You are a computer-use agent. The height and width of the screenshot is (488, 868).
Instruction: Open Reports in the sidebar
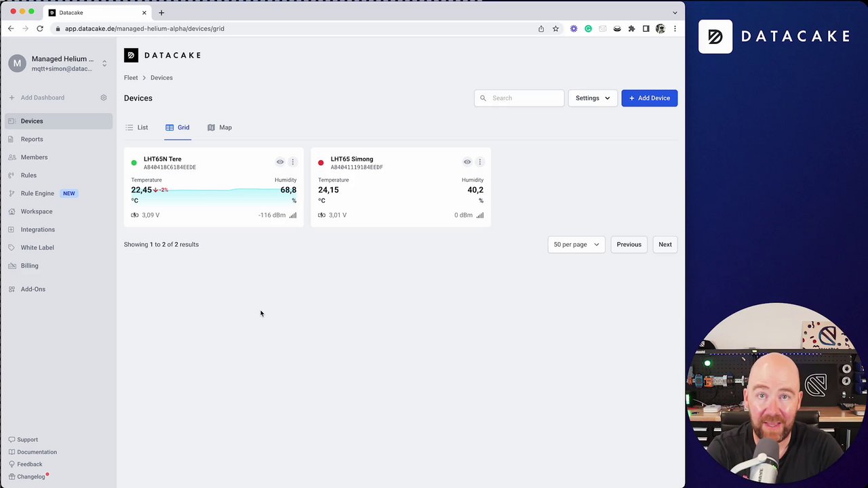pyautogui.click(x=32, y=139)
